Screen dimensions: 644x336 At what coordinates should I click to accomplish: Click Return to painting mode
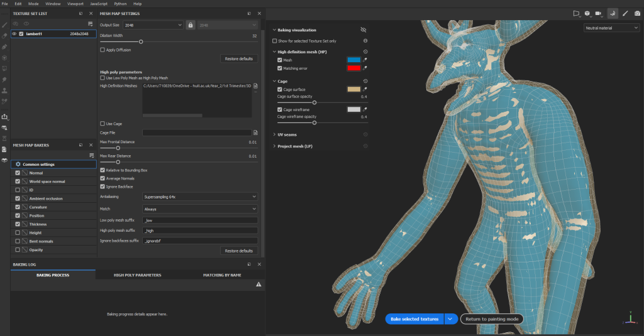(491, 319)
